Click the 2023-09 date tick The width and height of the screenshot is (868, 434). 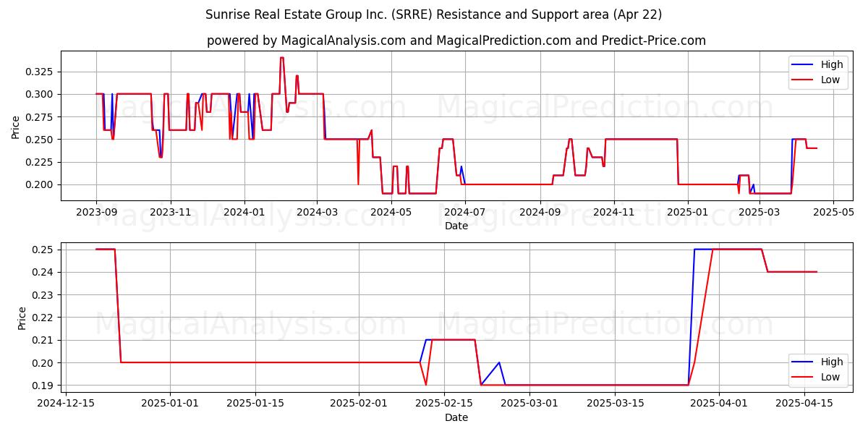[x=96, y=213]
